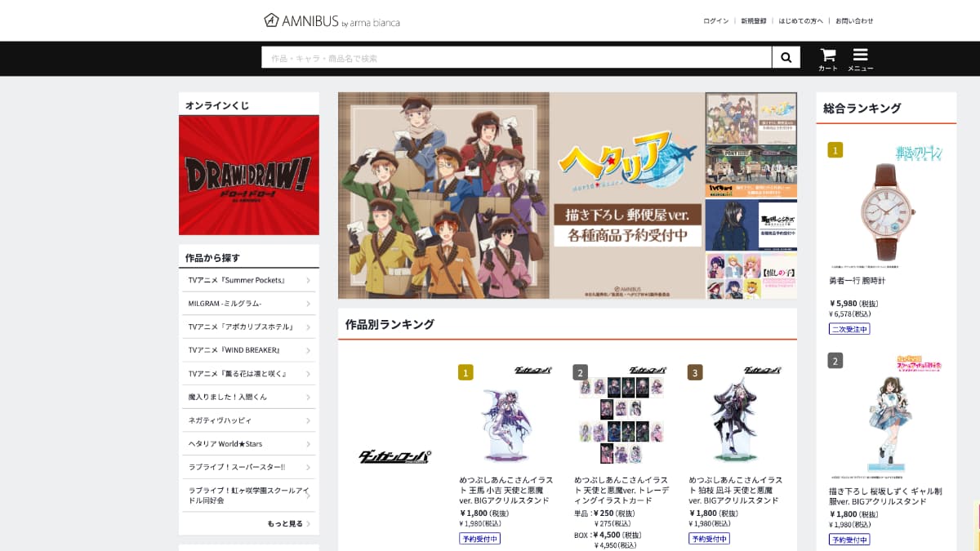
Task: Expand もっと見る to show more titles
Action: 288,523
